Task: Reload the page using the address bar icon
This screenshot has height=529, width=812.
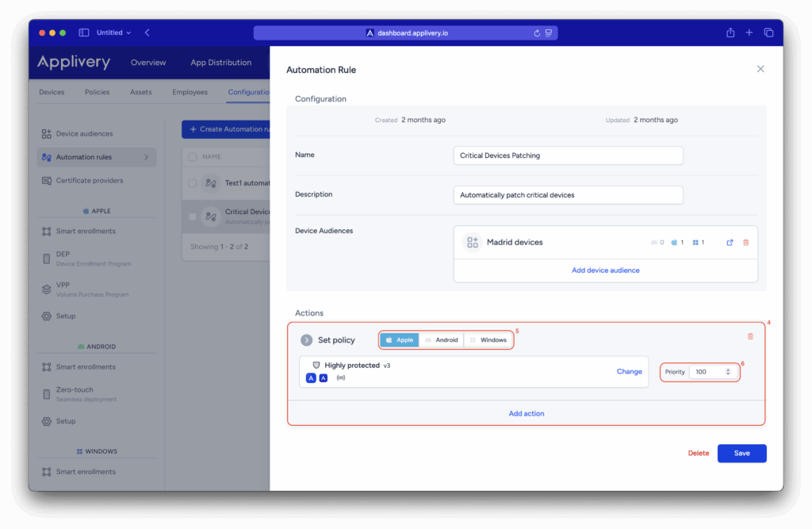Action: [537, 33]
